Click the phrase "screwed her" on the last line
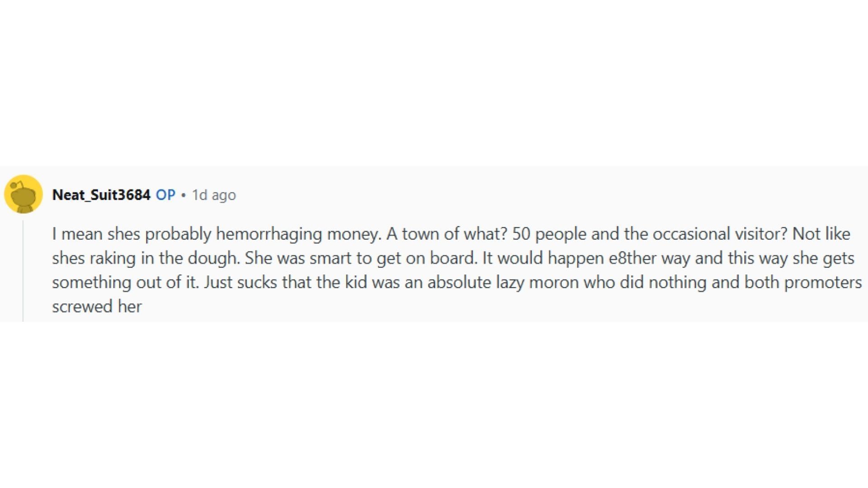 pyautogui.click(x=97, y=307)
